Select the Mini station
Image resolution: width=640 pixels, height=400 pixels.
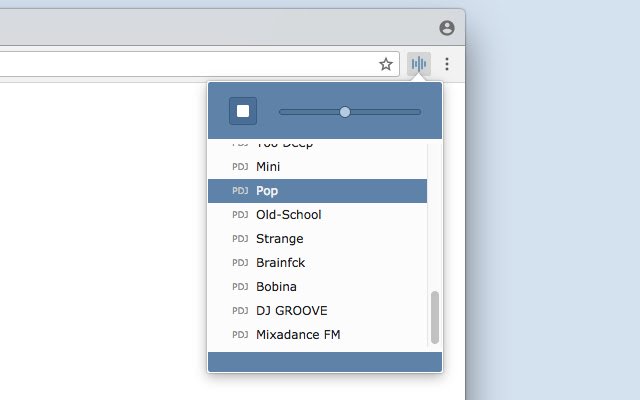[318, 167]
